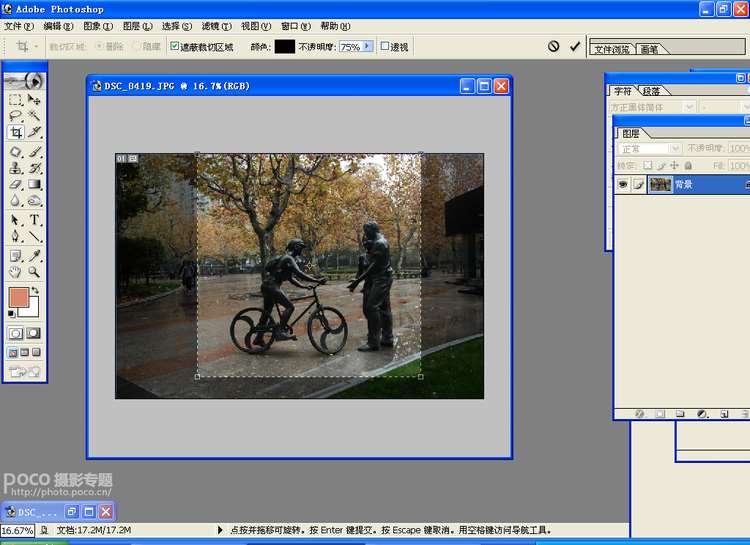The height and width of the screenshot is (545, 750).
Task: Choose the 隐藏 radio option
Action: tap(136, 46)
